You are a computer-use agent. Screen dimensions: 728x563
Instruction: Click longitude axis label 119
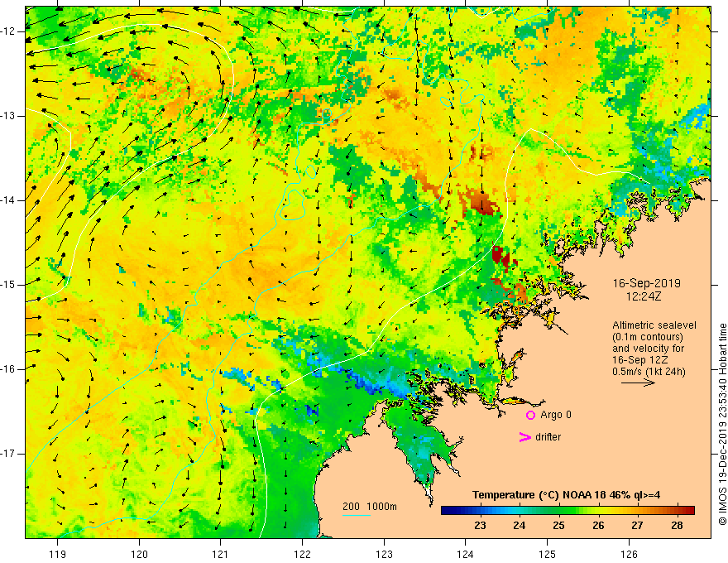(58, 554)
